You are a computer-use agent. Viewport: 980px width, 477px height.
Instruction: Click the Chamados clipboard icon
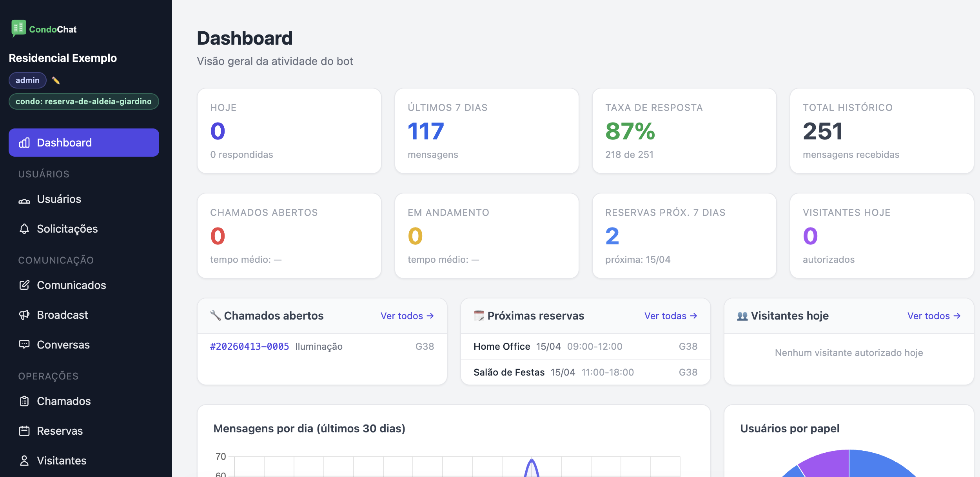coord(24,401)
